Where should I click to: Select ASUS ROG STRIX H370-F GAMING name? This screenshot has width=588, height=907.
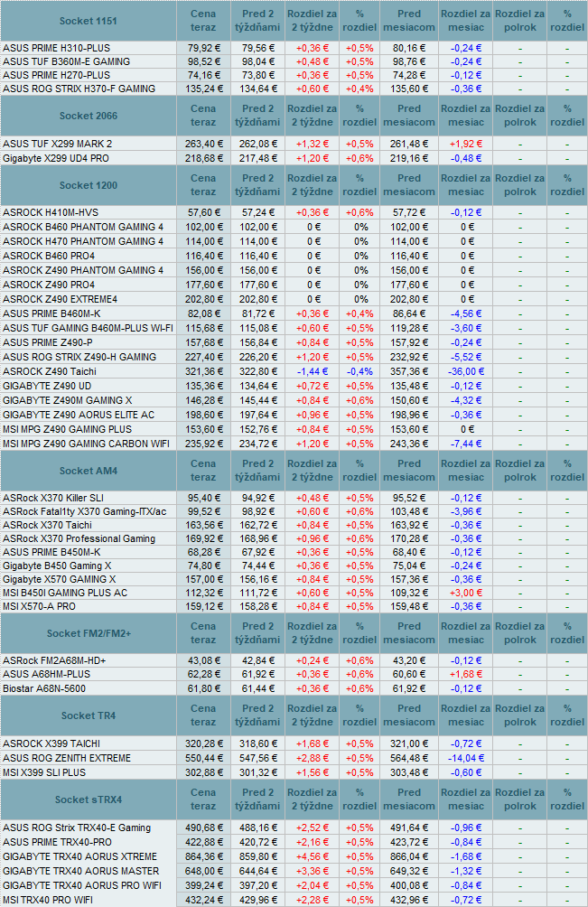(79, 89)
